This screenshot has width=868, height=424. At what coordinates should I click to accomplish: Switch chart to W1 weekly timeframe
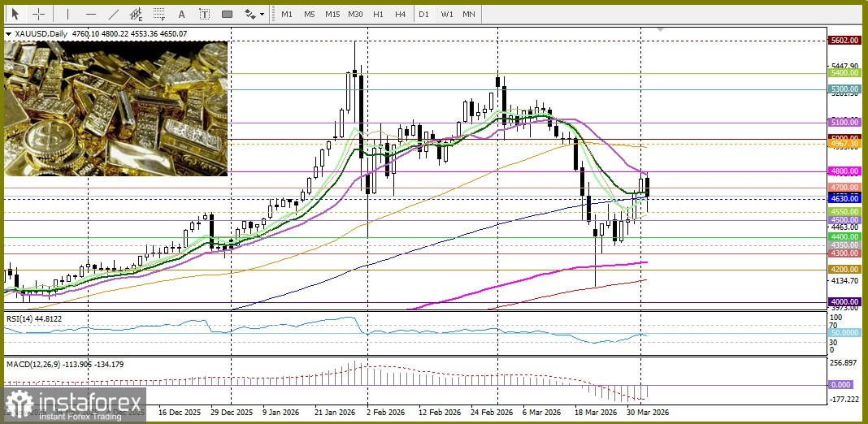[446, 14]
